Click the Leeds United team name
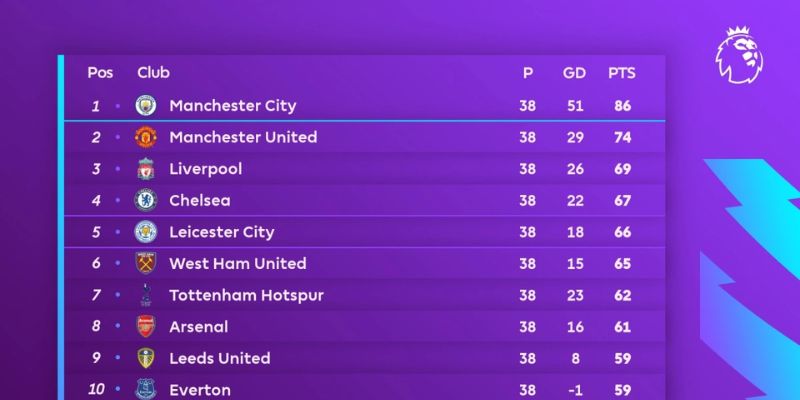 coord(220,358)
